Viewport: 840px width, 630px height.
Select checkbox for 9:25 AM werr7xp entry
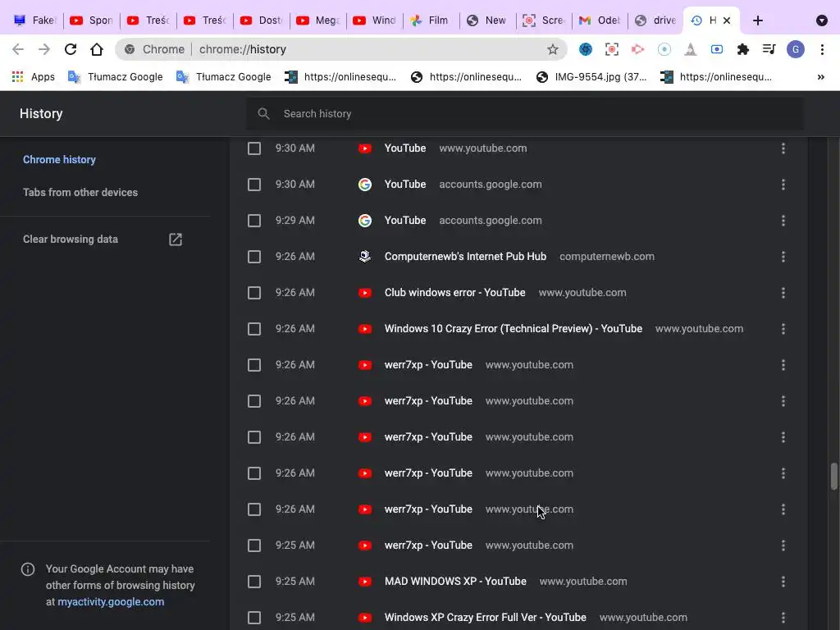(254, 546)
